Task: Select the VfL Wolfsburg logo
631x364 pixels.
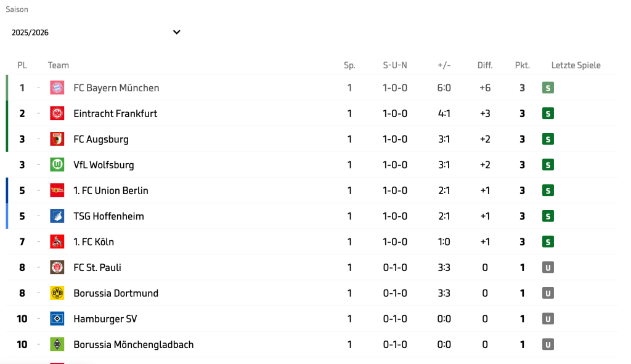Action: click(x=57, y=165)
